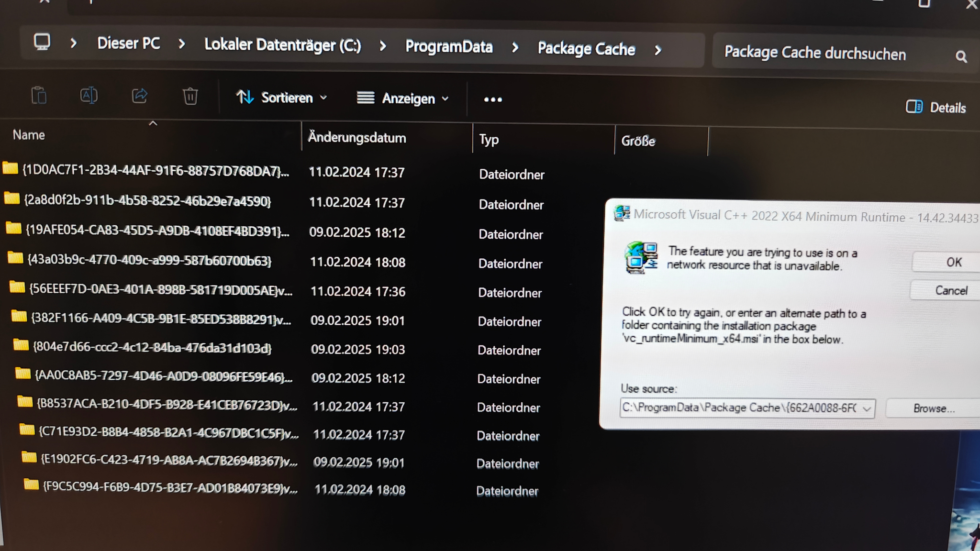Click the installer icon in dialog title bar
980x551 pixels.
[x=622, y=213]
